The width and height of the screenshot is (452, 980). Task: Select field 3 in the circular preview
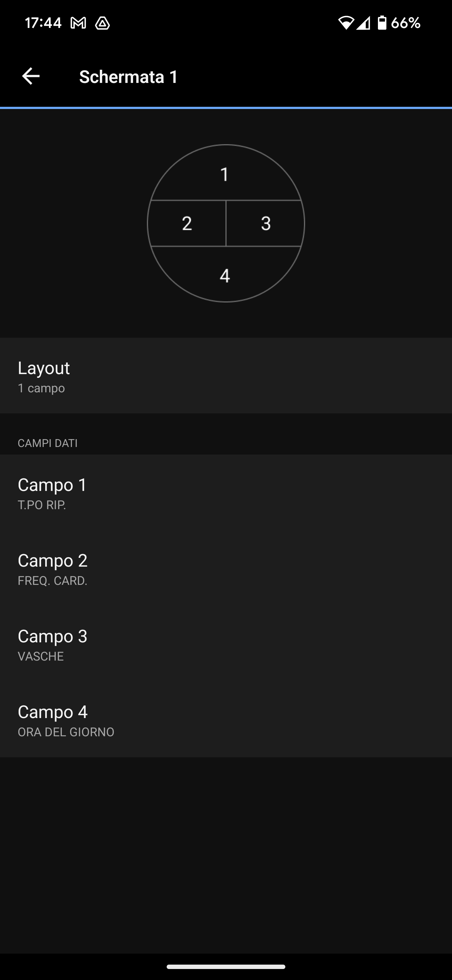[x=266, y=223]
